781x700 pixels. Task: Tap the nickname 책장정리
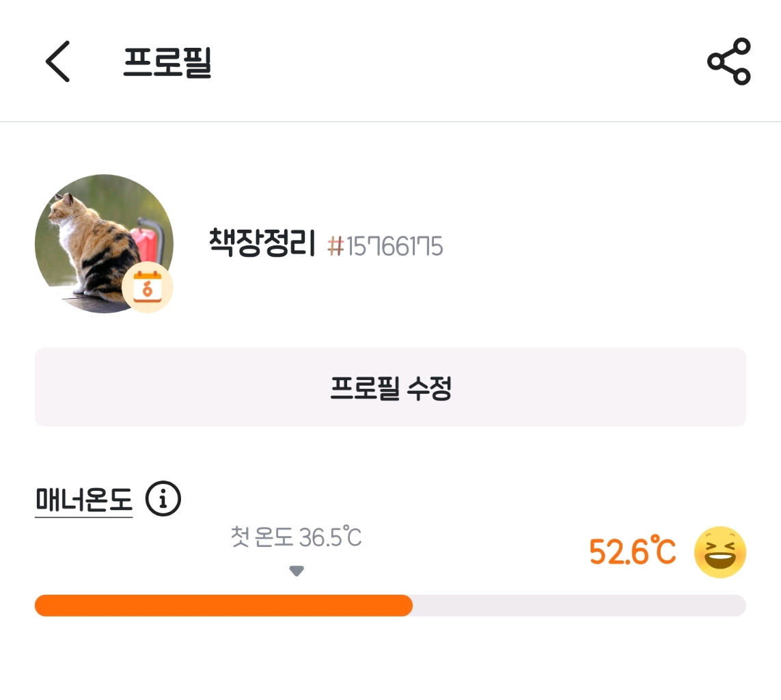tap(262, 244)
